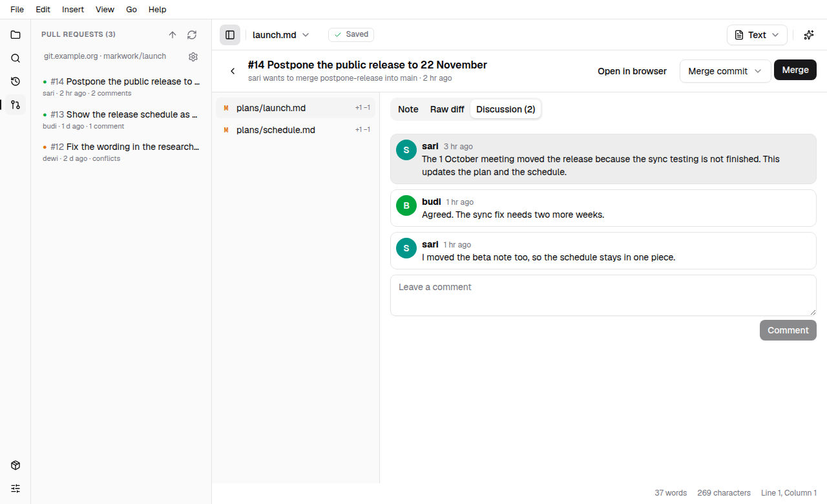Click the Line 1, Column 1 indicator
This screenshot has height=504, width=827.
[789, 493]
